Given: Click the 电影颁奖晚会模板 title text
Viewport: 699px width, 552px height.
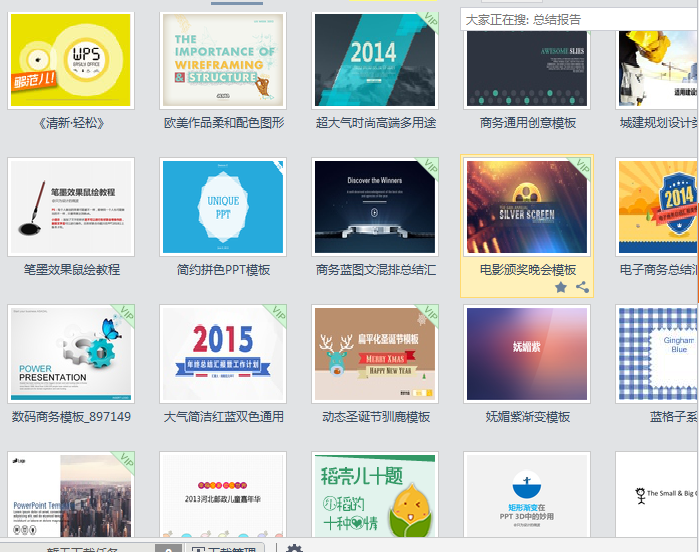Looking at the screenshot, I should pos(527,269).
